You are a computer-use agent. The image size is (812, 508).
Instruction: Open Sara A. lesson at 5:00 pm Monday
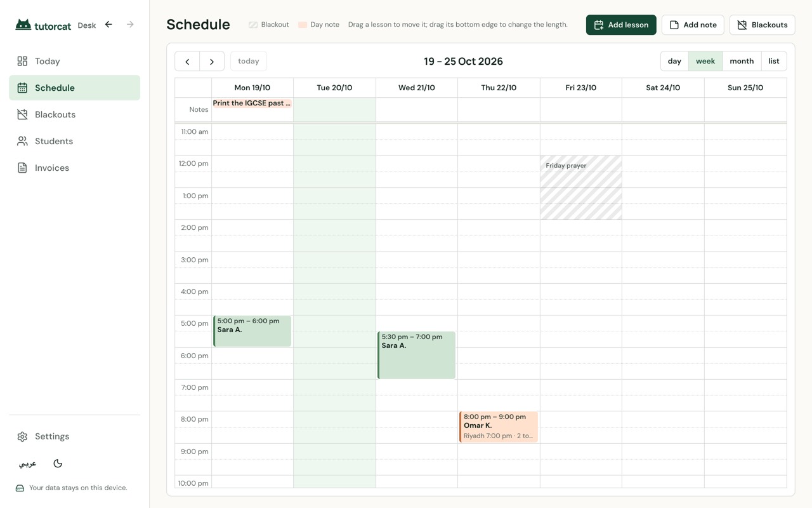(252, 331)
